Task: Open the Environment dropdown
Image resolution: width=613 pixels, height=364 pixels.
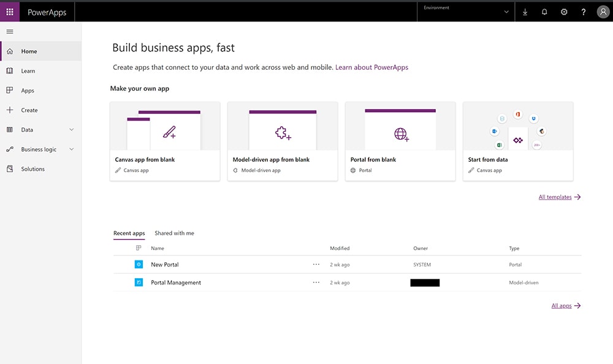Action: (x=466, y=12)
